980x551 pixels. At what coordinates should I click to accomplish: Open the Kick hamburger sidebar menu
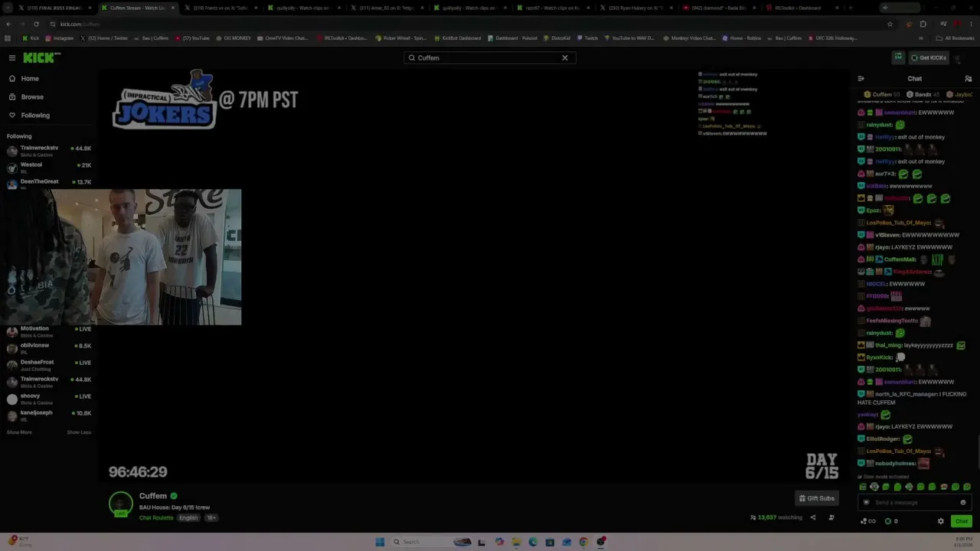point(12,57)
